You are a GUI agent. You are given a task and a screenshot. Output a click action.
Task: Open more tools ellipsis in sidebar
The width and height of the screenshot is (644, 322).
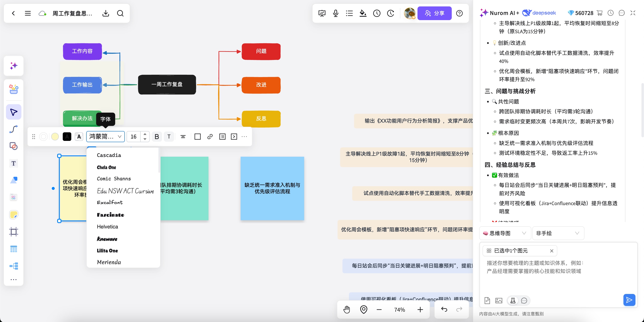coord(14,279)
